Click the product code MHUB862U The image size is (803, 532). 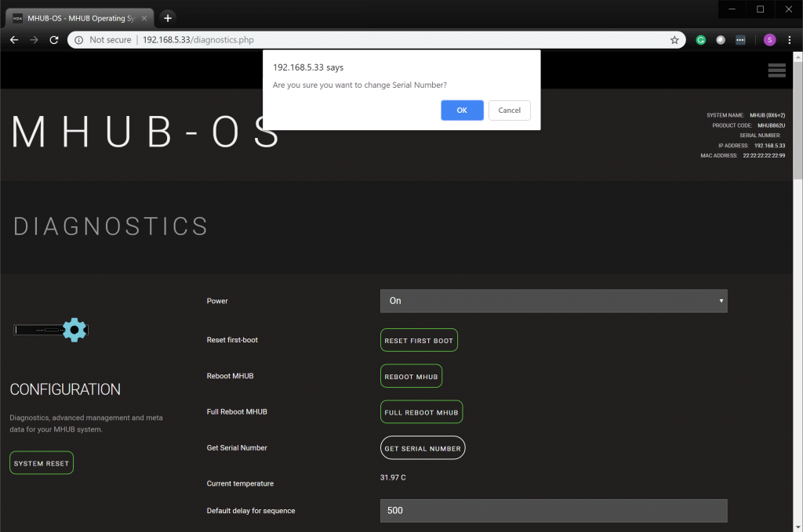(x=772, y=125)
